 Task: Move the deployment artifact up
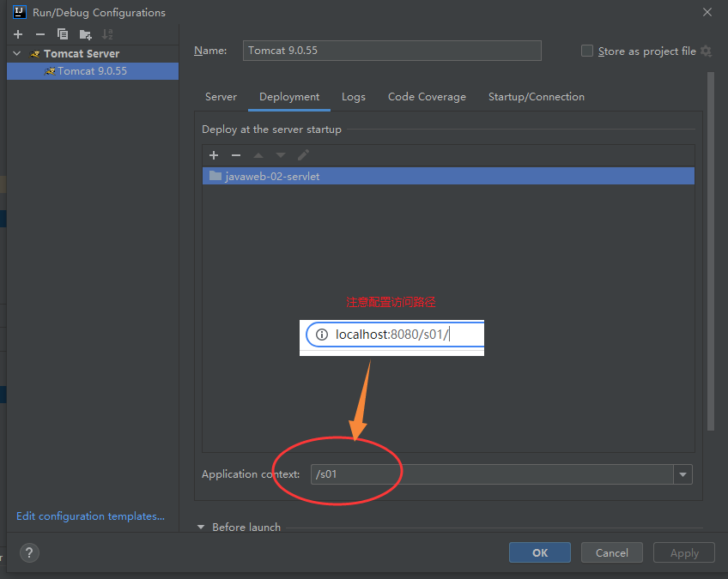(x=258, y=155)
